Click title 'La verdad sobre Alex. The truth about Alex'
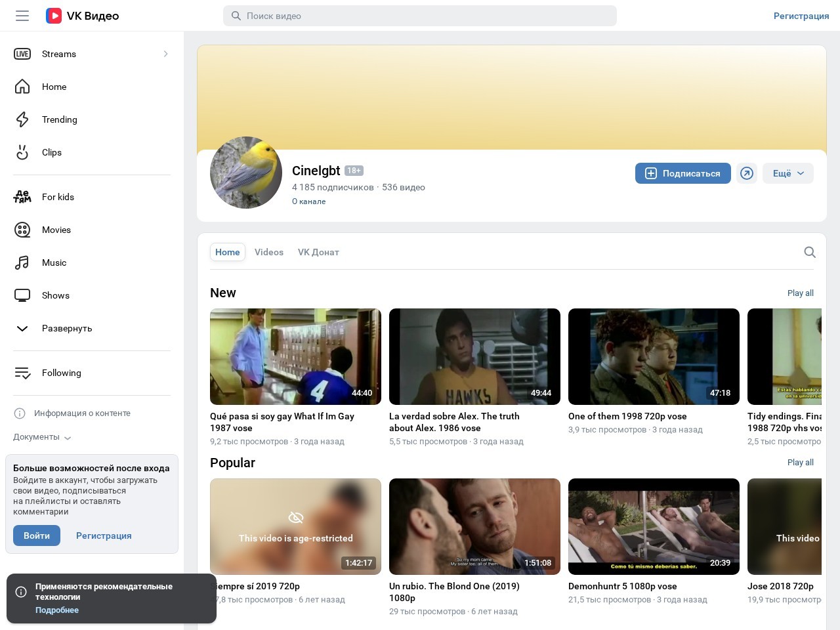This screenshot has height=630, width=840. point(454,422)
